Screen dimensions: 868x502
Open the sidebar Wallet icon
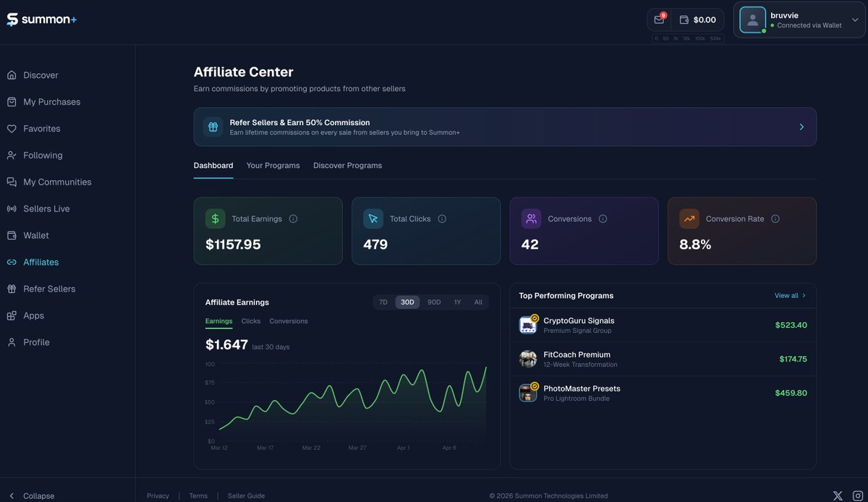pos(12,236)
